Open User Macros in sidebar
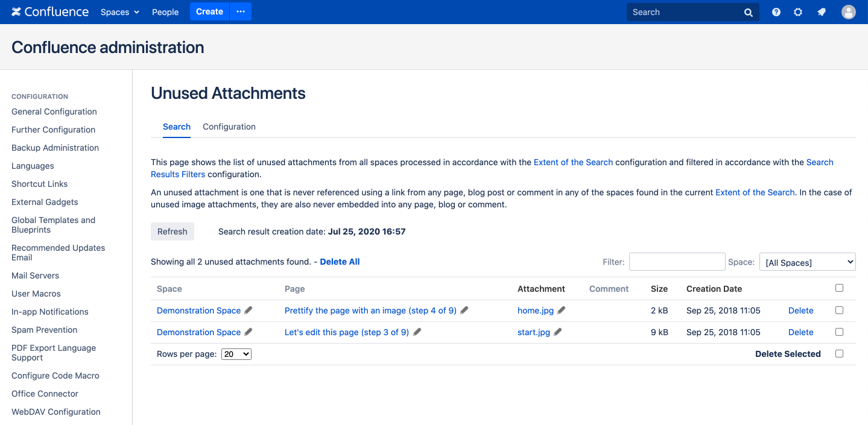The image size is (868, 425). [36, 294]
